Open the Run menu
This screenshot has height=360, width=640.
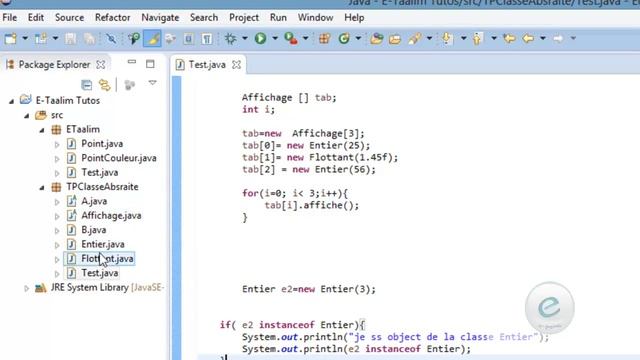tap(278, 18)
